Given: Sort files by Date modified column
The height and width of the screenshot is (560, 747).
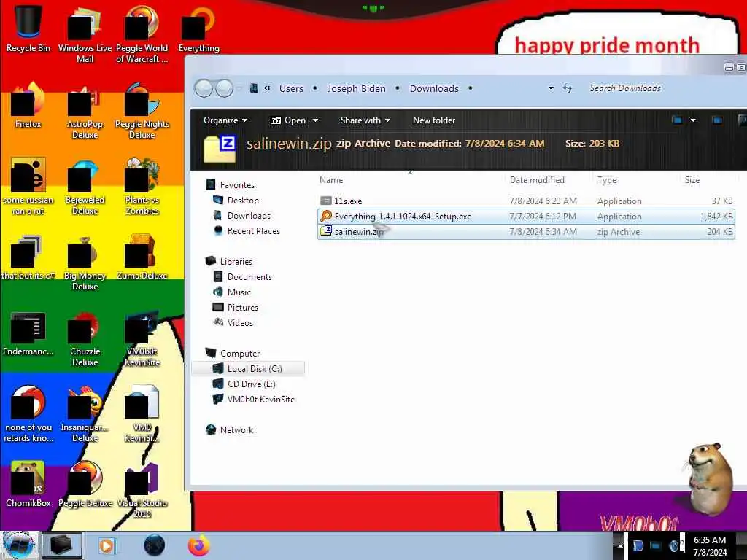Looking at the screenshot, I should (537, 180).
